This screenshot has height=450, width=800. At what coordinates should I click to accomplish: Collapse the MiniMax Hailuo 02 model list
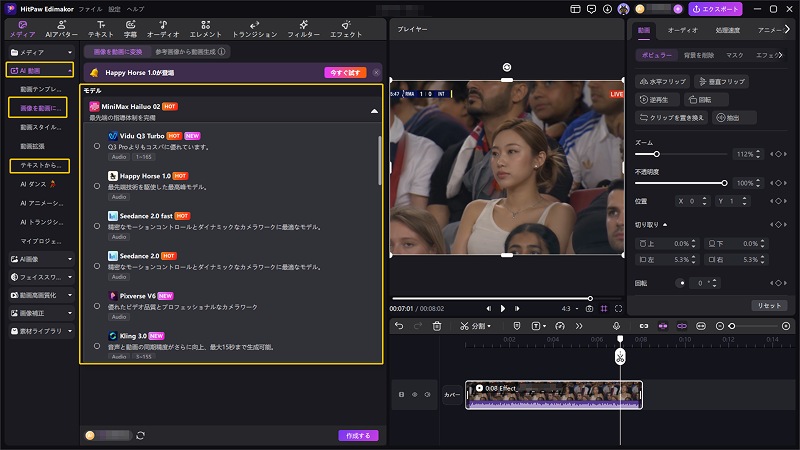tap(374, 111)
